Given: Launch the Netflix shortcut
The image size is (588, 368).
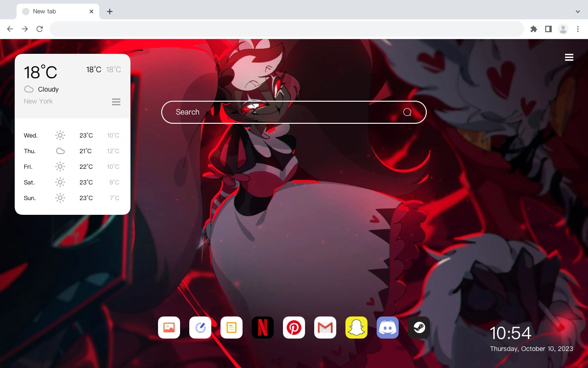Looking at the screenshot, I should pos(263,328).
